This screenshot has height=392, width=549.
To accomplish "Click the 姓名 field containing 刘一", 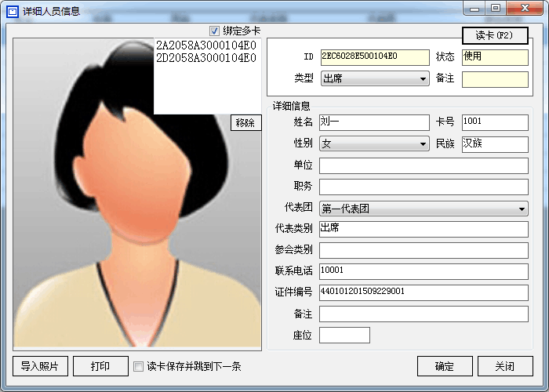I will coord(374,122).
